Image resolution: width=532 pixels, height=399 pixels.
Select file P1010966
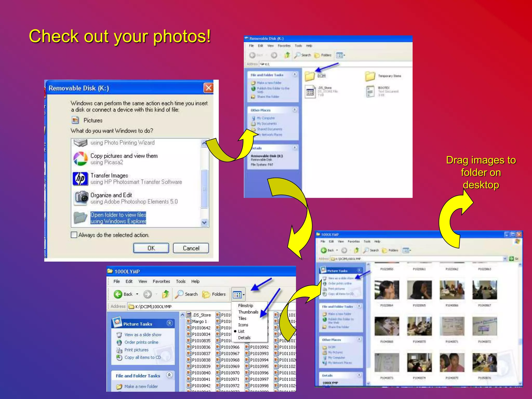point(228,347)
